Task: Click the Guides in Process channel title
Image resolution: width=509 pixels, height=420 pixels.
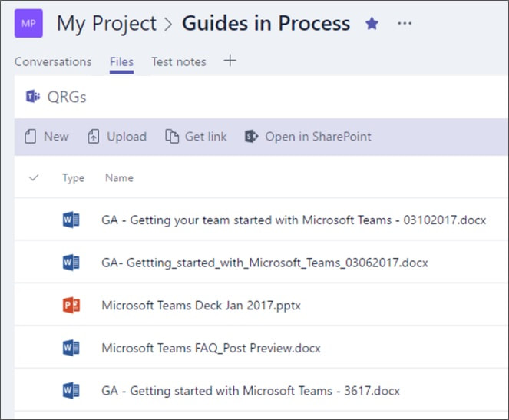Action: 266,23
